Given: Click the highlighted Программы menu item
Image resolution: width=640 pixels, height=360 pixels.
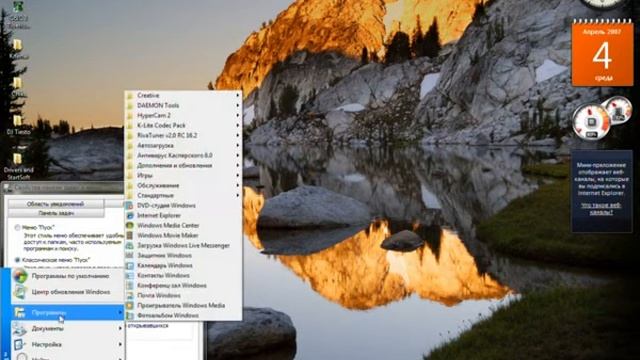Looking at the screenshot, I should coord(67,313).
